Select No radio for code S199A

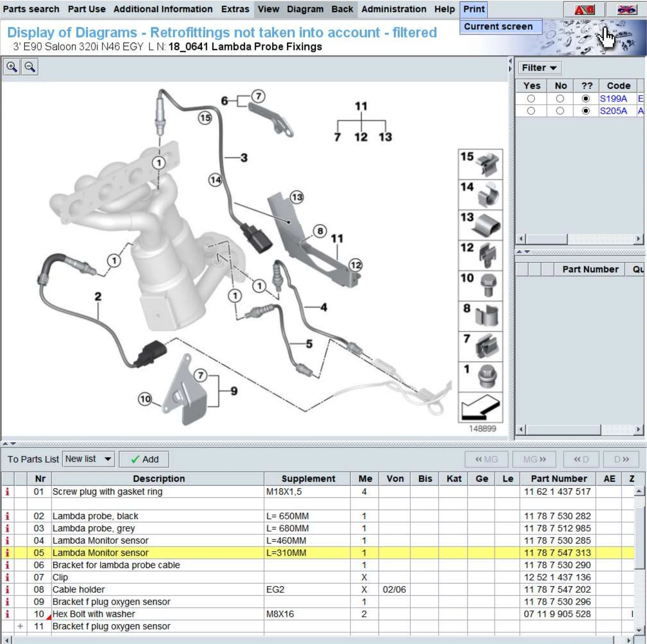click(x=560, y=99)
